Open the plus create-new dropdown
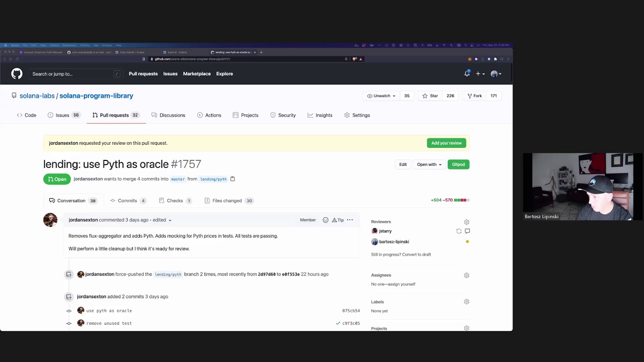 (480, 74)
